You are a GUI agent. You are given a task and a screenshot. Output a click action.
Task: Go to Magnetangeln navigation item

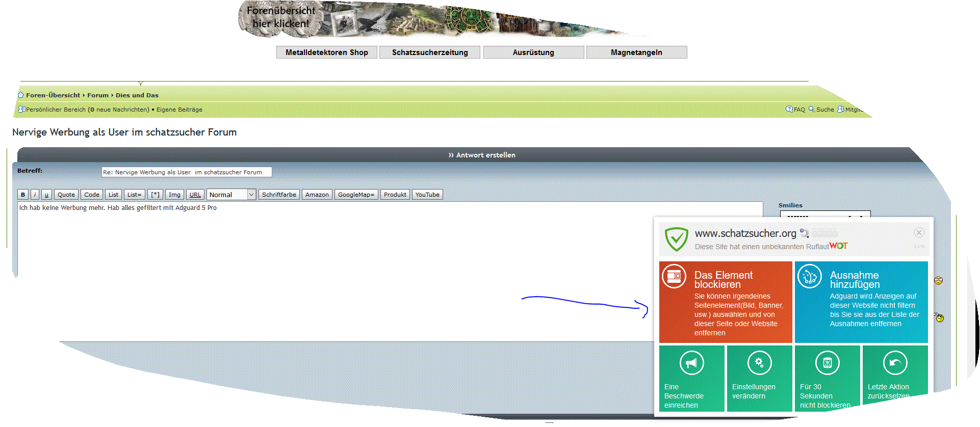636,52
